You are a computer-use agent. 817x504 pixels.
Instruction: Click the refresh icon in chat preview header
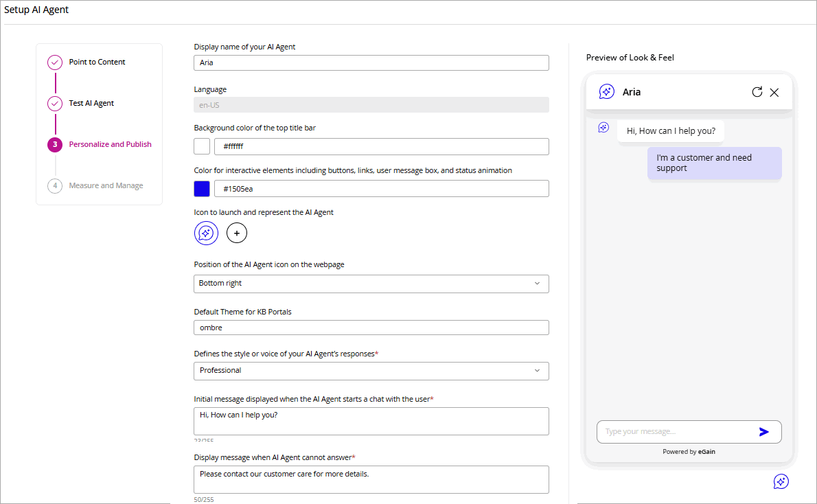pos(757,92)
